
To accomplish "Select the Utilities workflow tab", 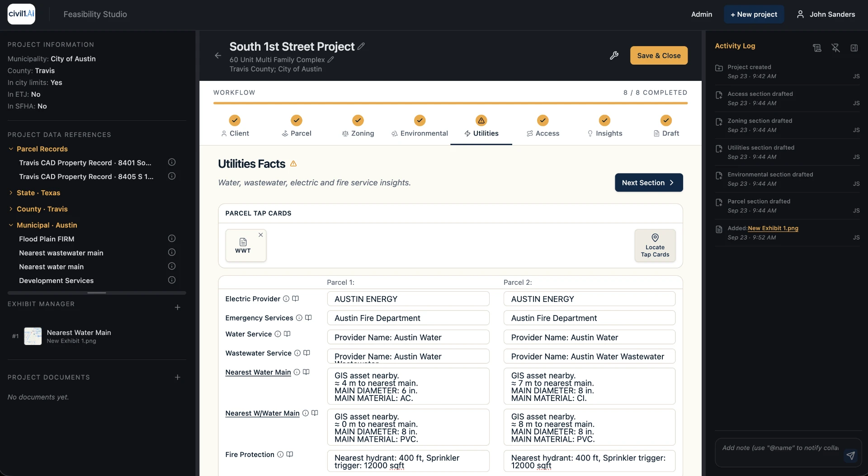I will coord(481,127).
